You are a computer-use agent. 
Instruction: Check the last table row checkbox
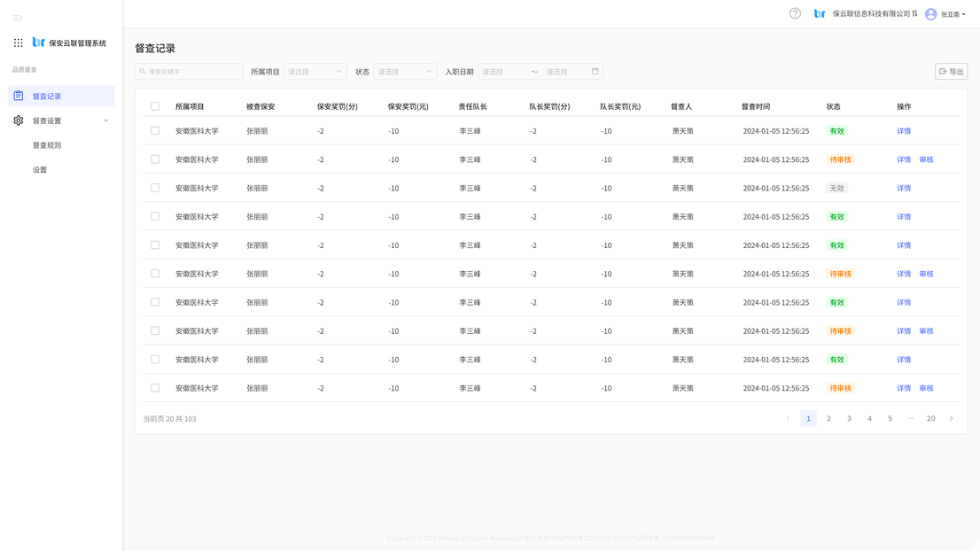(x=155, y=388)
